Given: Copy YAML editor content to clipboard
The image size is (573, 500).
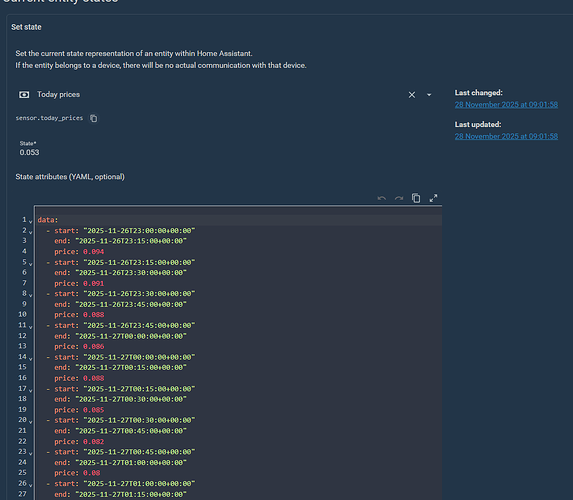Looking at the screenshot, I should coord(416,198).
